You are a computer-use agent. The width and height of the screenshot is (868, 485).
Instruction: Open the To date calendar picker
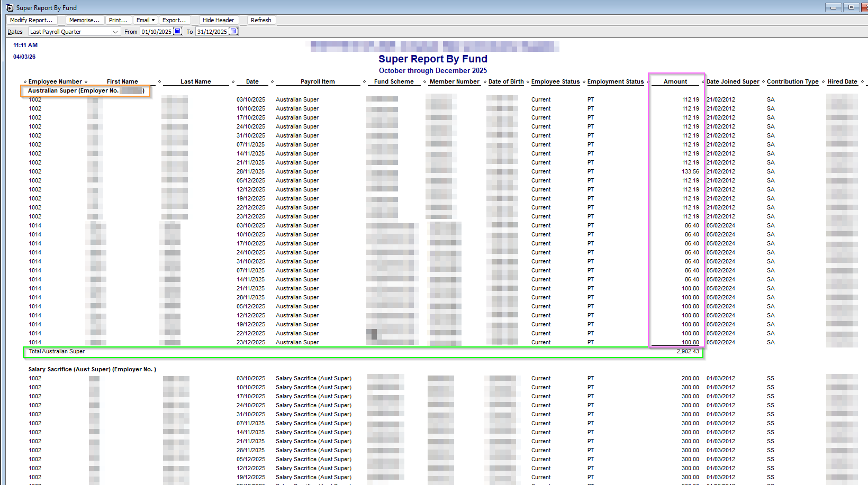point(233,31)
